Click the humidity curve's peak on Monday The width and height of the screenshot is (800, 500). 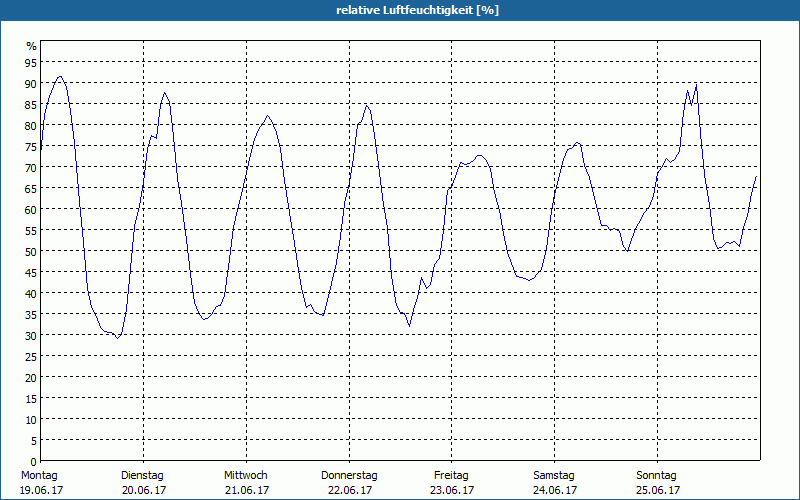tap(60, 77)
